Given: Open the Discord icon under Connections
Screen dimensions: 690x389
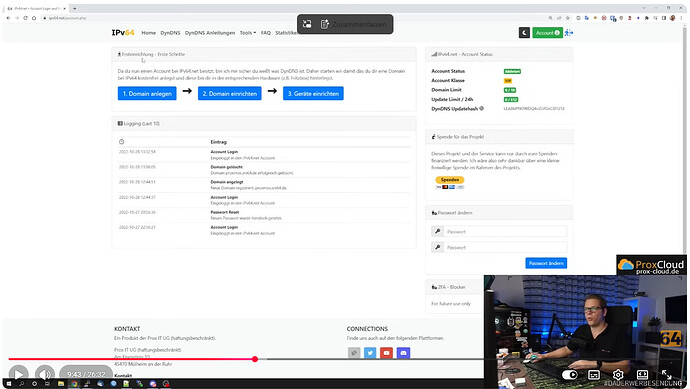Looking at the screenshot, I should coord(403,352).
